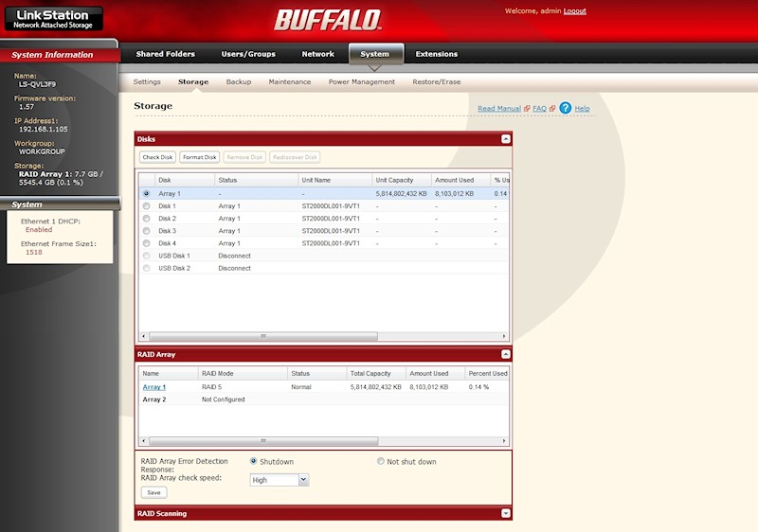Screen dimensions: 758x532
Task: Click external link icon beside Read Manual
Action: (527, 109)
